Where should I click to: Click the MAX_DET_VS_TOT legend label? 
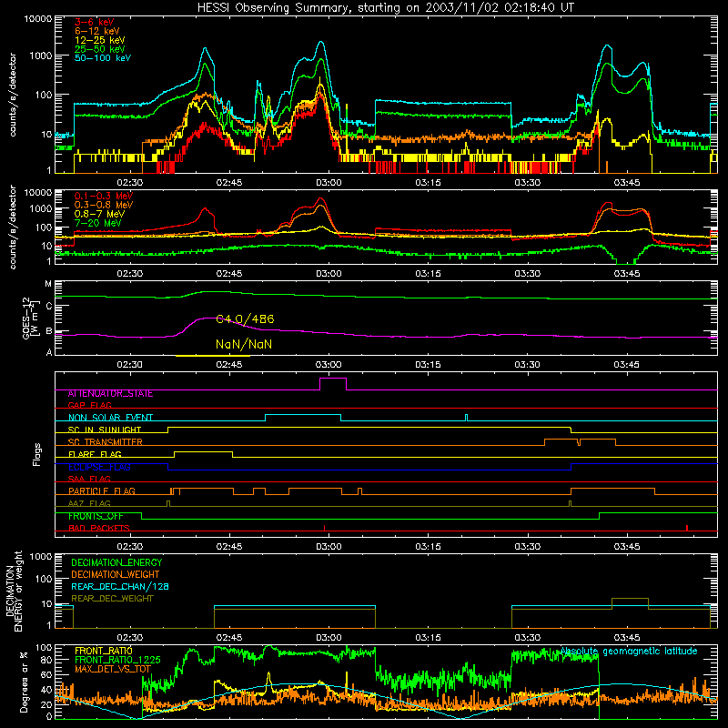pyautogui.click(x=113, y=669)
